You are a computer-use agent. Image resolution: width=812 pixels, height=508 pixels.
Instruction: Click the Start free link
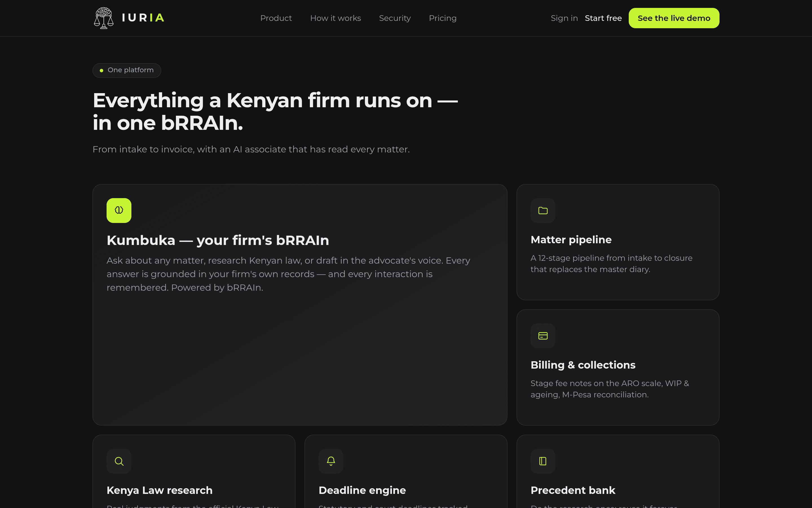[603, 18]
